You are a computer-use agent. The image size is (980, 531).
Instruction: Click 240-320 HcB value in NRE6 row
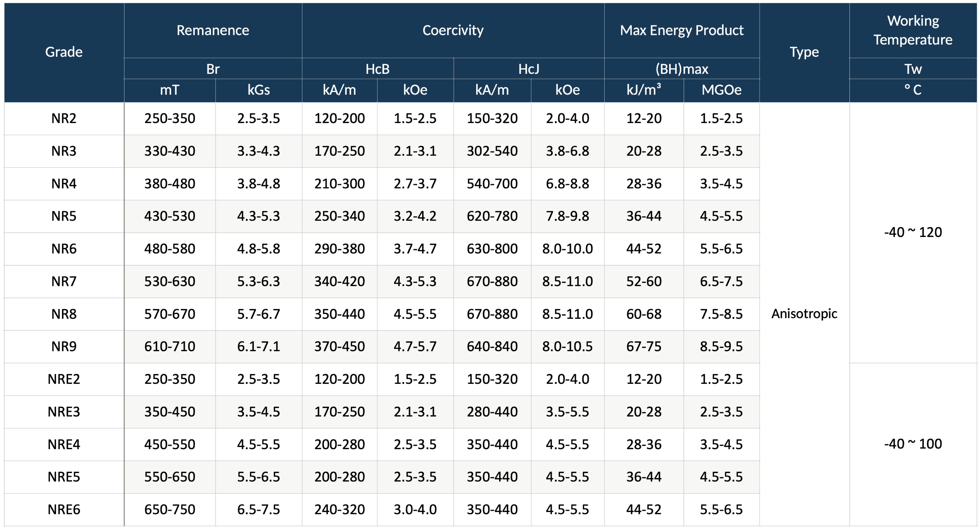(x=339, y=510)
